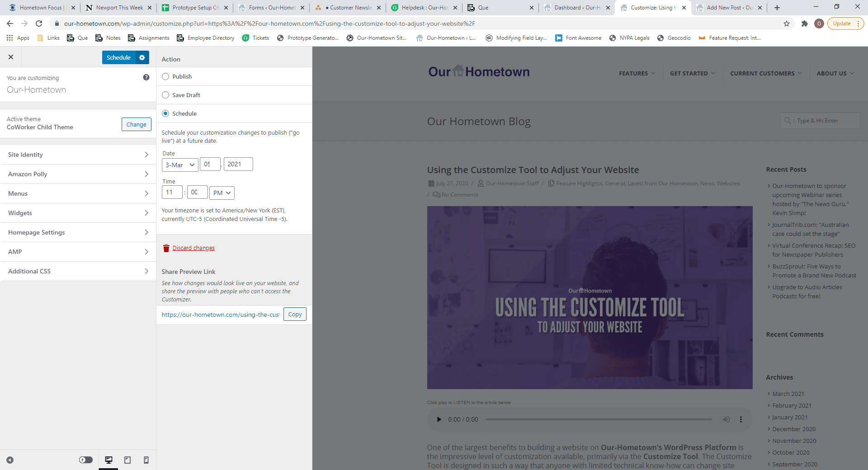868x470 pixels.
Task: Close the Customizer with the X icon
Action: pyautogui.click(x=11, y=57)
